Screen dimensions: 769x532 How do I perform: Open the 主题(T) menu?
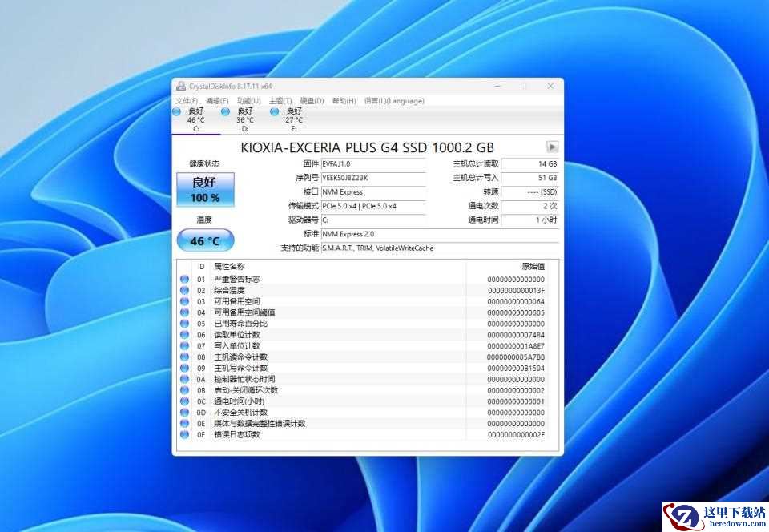(280, 100)
